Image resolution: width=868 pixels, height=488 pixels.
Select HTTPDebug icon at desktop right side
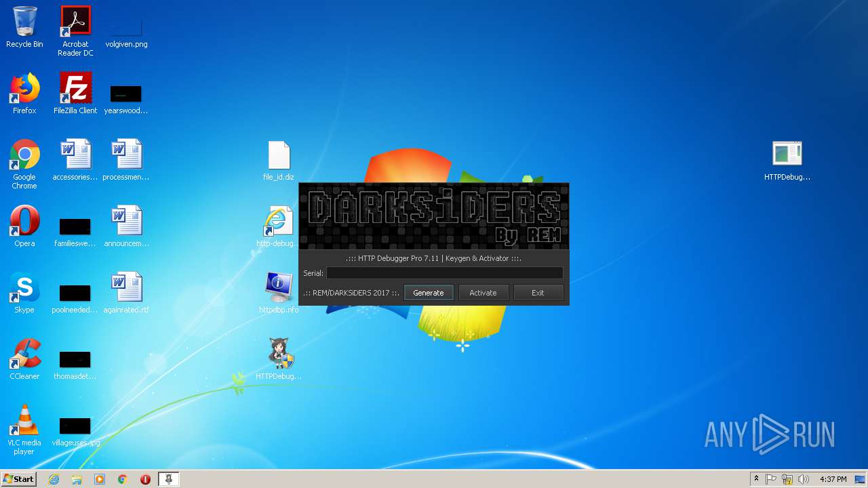787,161
